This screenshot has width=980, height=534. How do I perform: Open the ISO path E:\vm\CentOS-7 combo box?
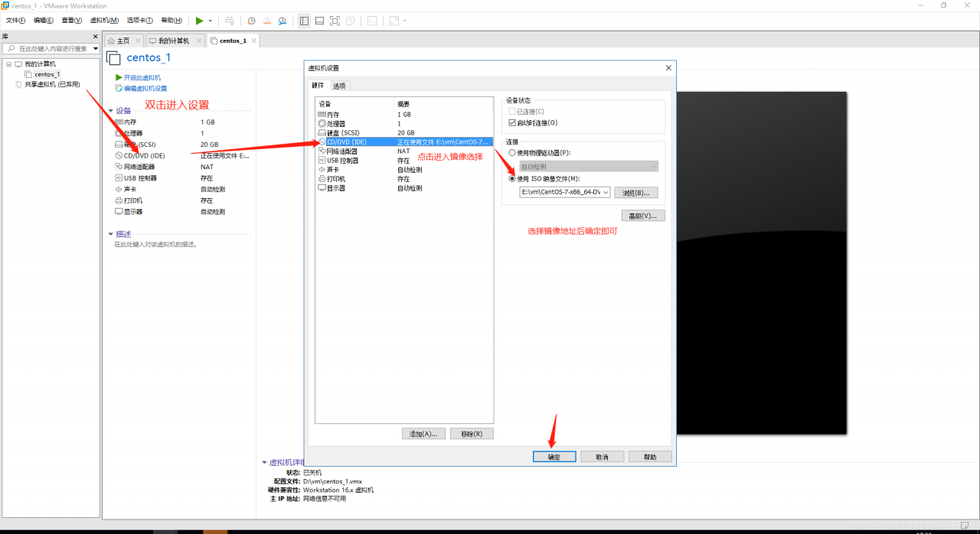point(565,192)
